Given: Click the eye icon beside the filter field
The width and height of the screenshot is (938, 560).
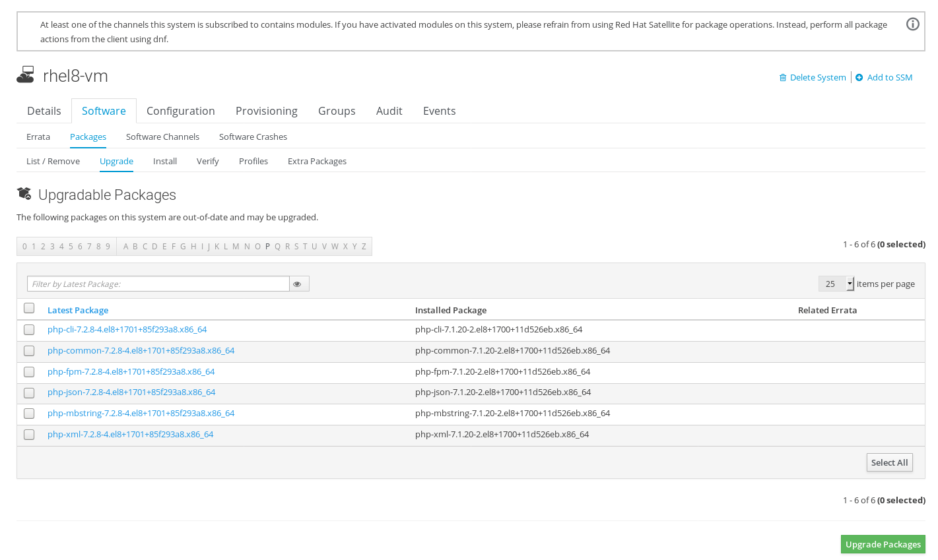Looking at the screenshot, I should pyautogui.click(x=298, y=284).
